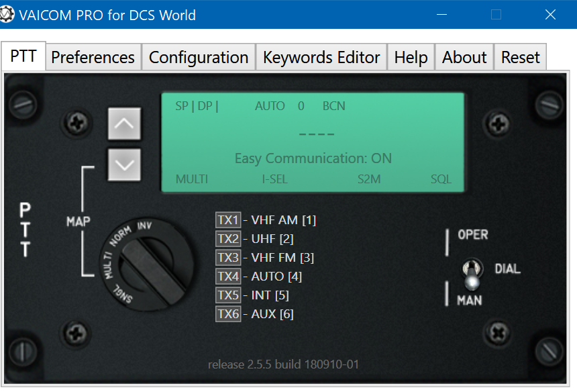Screen dimensions: 577x392
Task: Open the About tab
Action: [464, 58]
